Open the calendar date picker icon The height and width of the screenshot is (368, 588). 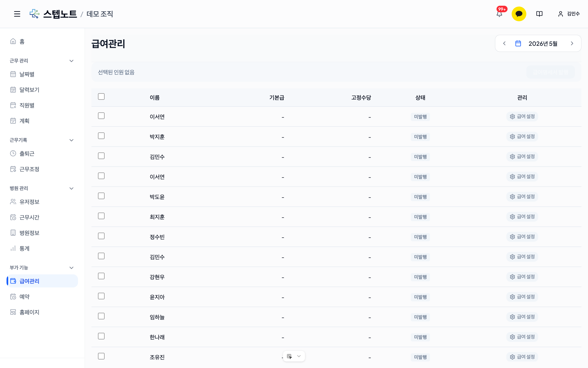[x=518, y=43]
